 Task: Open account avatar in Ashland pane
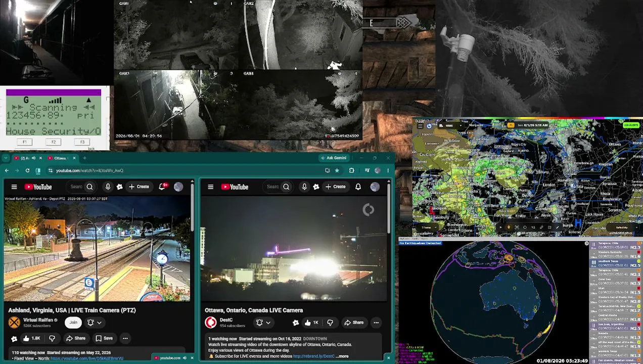(x=178, y=187)
